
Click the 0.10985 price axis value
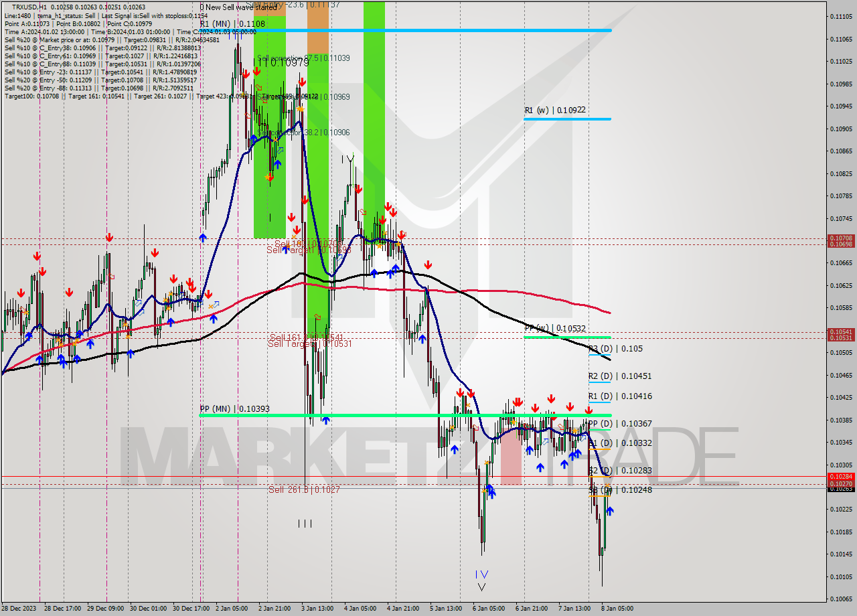click(841, 84)
